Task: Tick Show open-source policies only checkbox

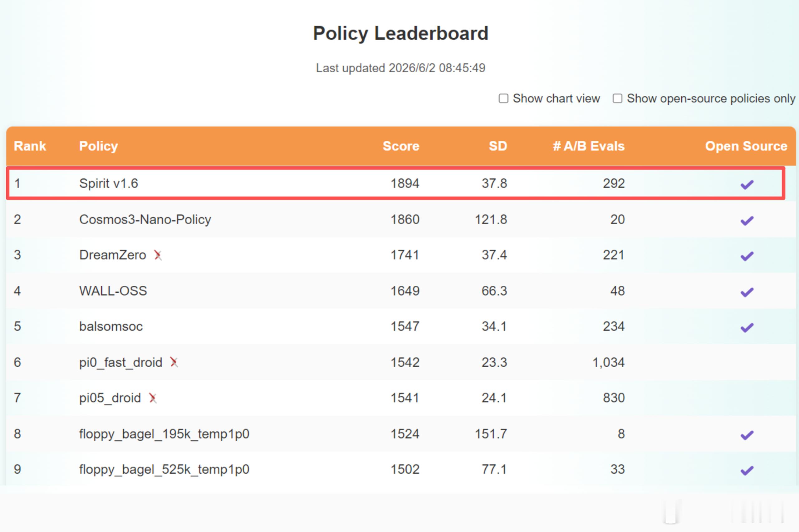Action: click(617, 99)
